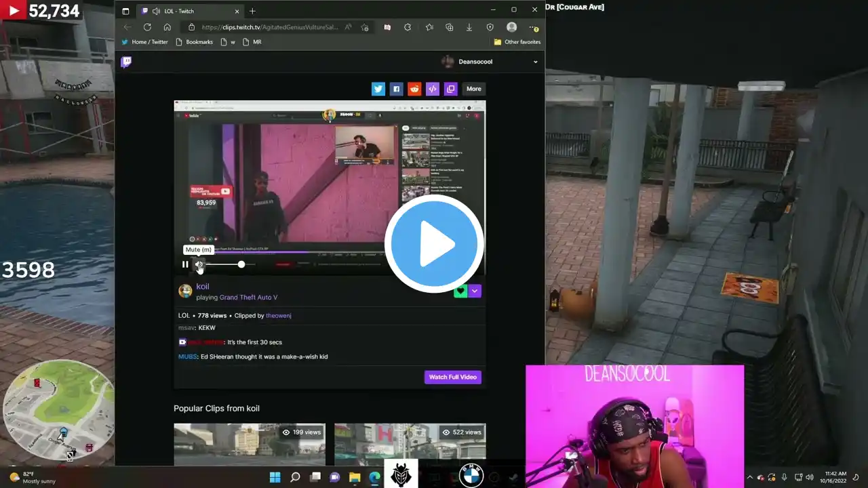Open browser downloads icon
This screenshot has width=868, height=488.
(x=469, y=27)
